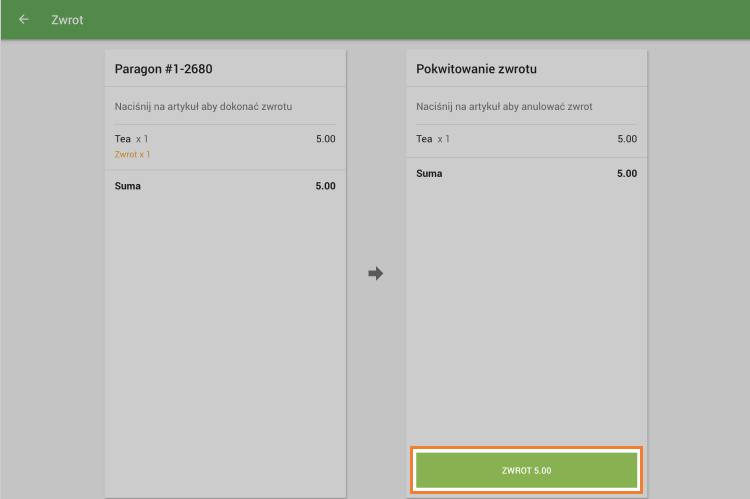Click the orange "Zwrot x 1" label
The width and height of the screenshot is (750, 499).
tap(132, 155)
